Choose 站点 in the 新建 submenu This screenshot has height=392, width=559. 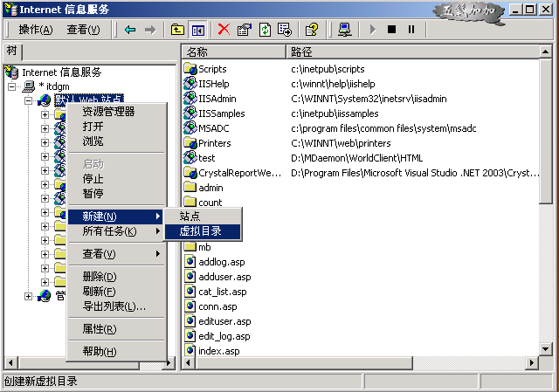pos(190,216)
